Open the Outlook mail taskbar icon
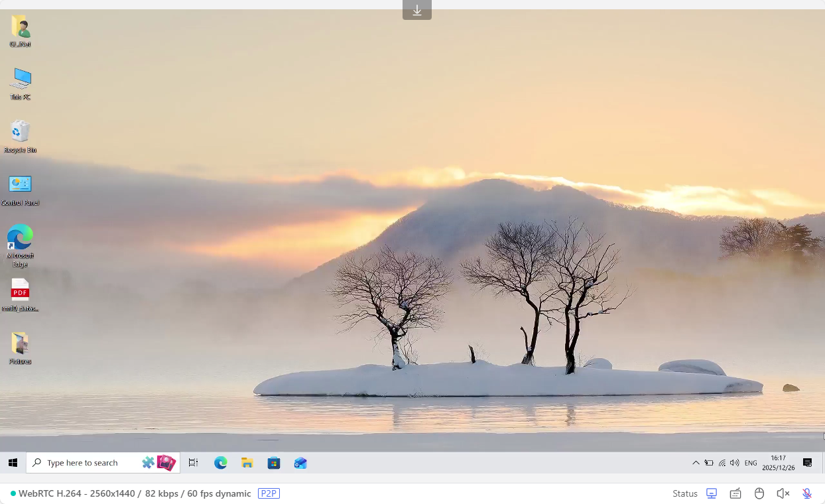This screenshot has width=825, height=504. click(300, 463)
